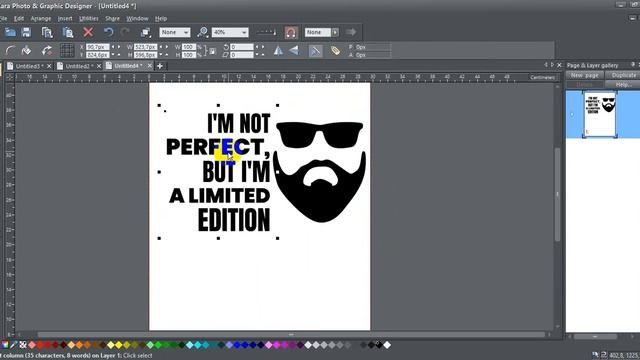Pick the white swatch at color line end

point(387,345)
